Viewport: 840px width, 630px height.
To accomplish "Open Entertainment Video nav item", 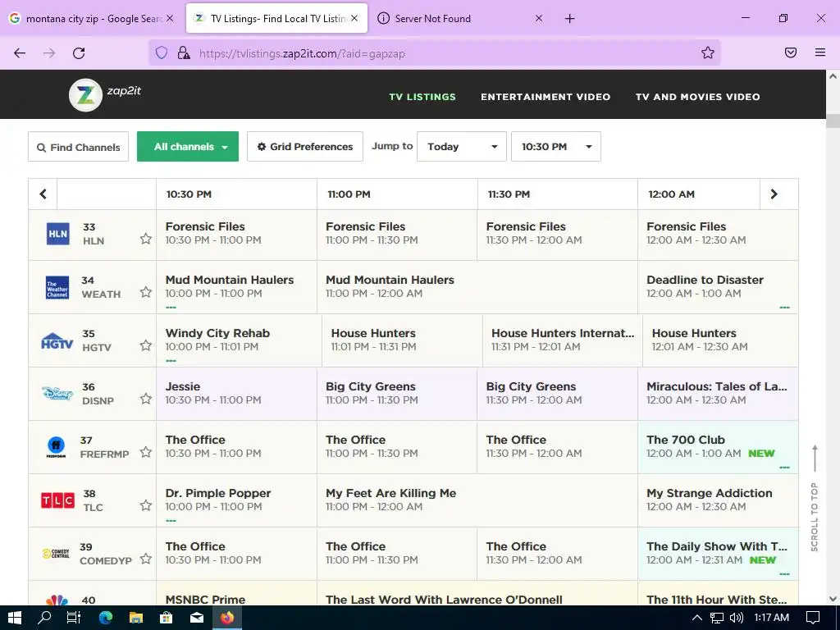I will pos(546,97).
